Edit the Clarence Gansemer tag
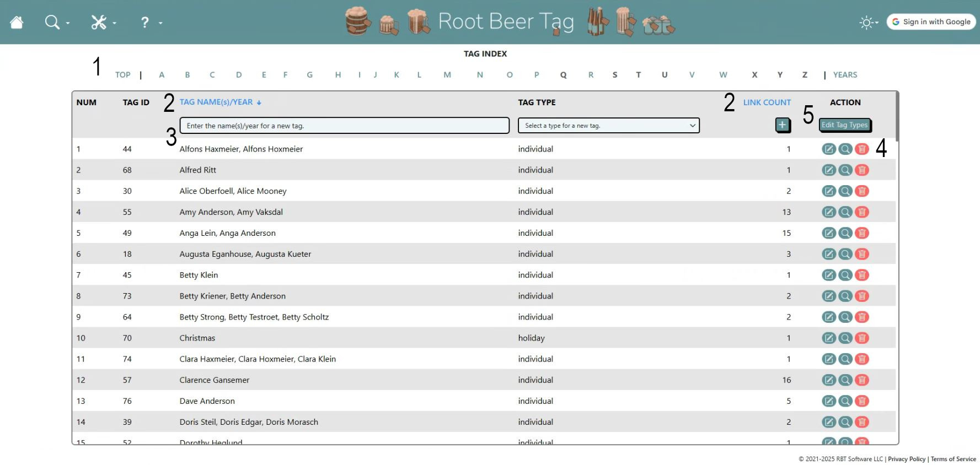 pos(828,380)
